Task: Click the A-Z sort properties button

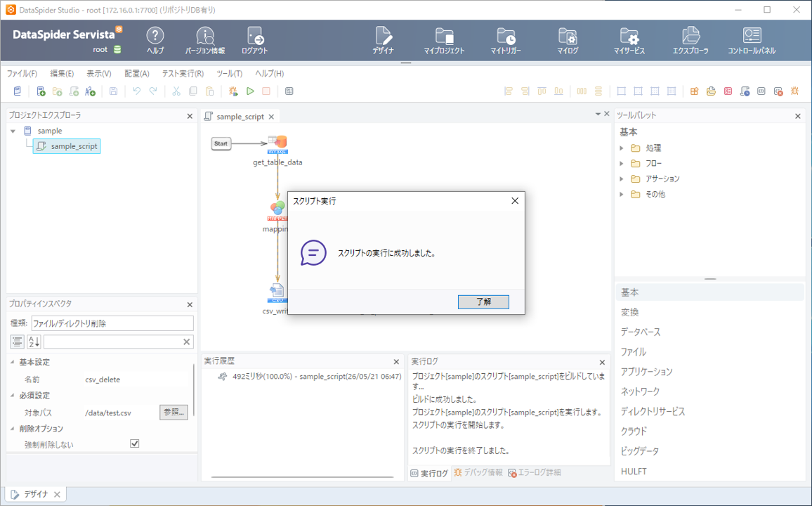Action: [x=34, y=342]
